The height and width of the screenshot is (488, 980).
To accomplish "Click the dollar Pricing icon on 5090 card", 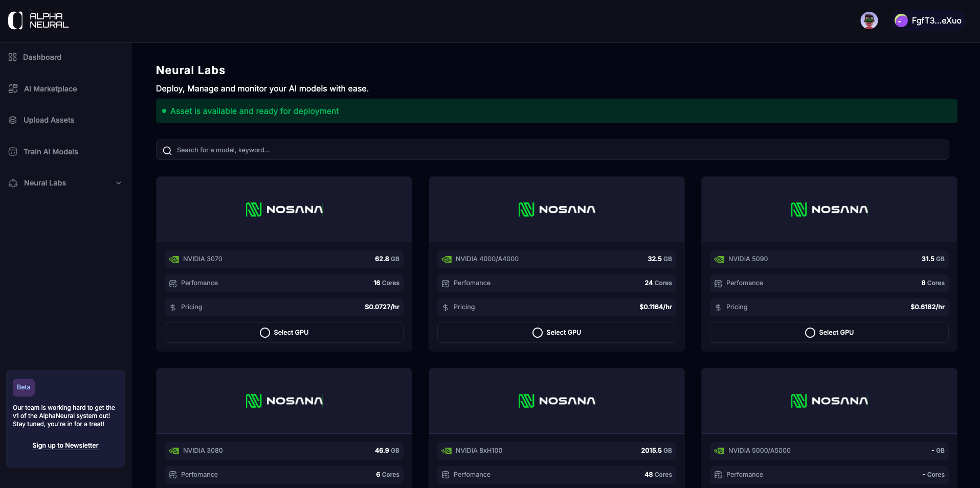I will [718, 308].
